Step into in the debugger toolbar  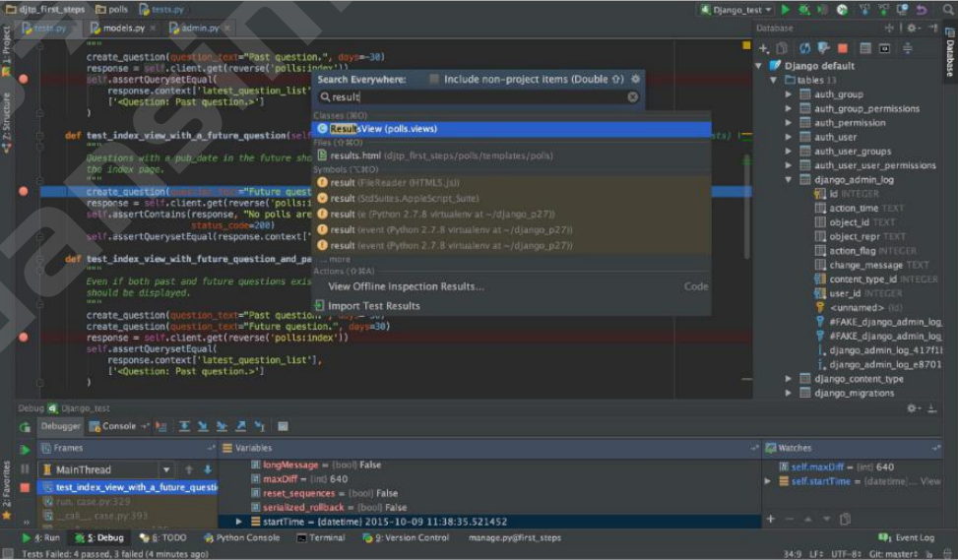coord(203,426)
